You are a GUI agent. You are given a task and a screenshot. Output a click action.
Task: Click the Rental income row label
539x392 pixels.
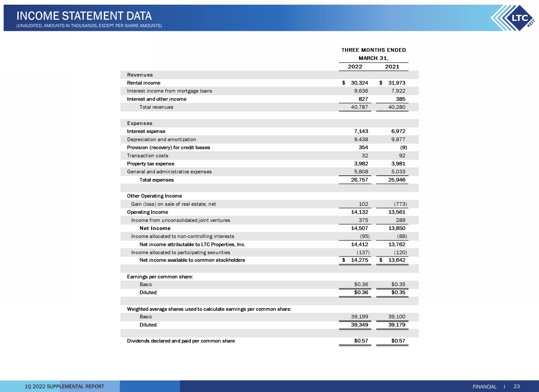pos(144,83)
